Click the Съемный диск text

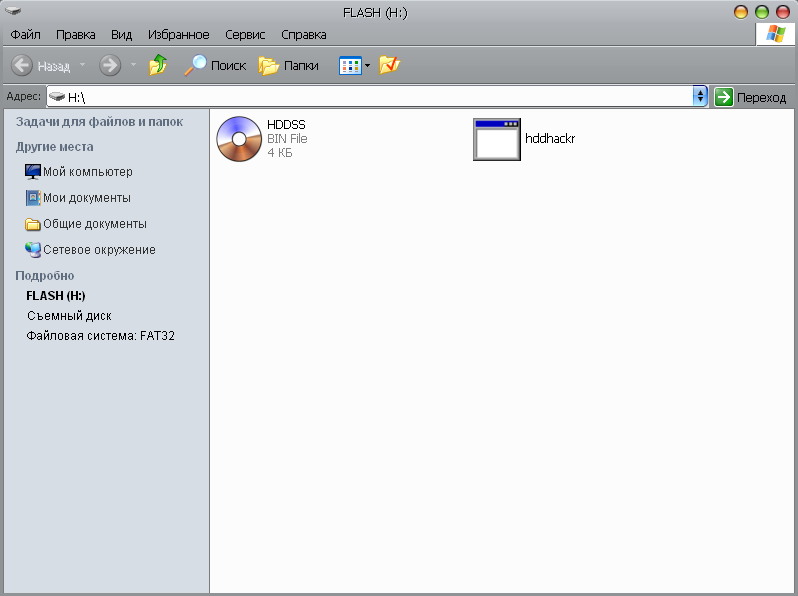click(x=69, y=316)
